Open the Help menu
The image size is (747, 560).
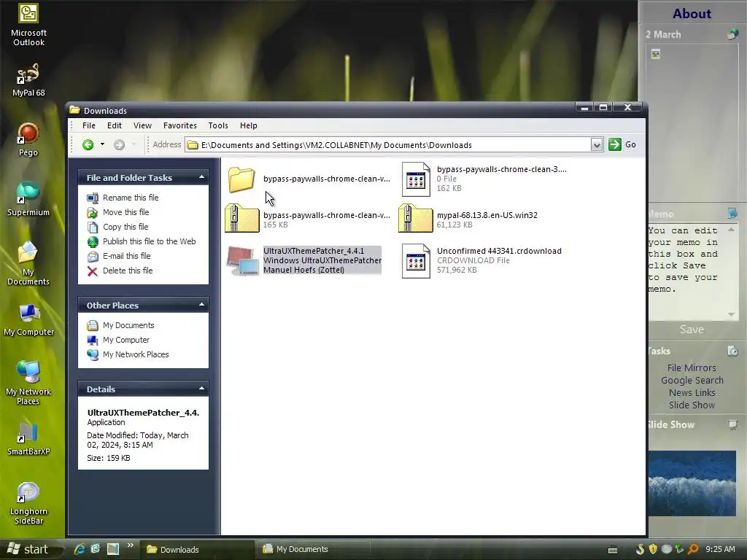[249, 125]
